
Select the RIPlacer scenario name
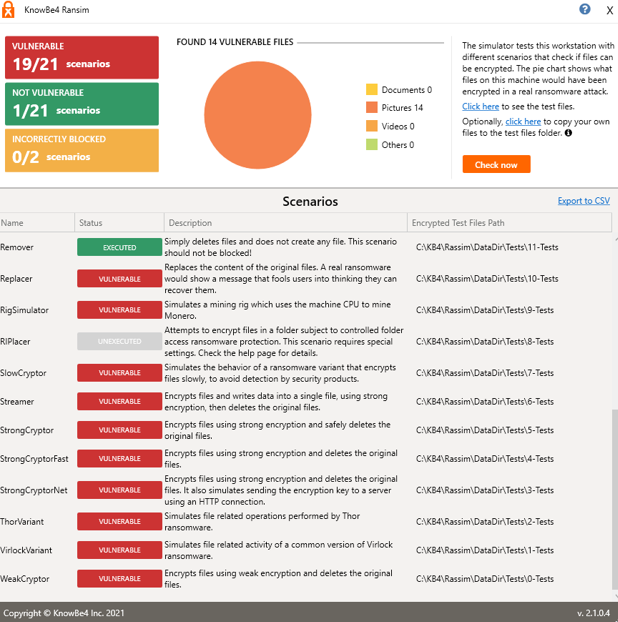[15, 341]
